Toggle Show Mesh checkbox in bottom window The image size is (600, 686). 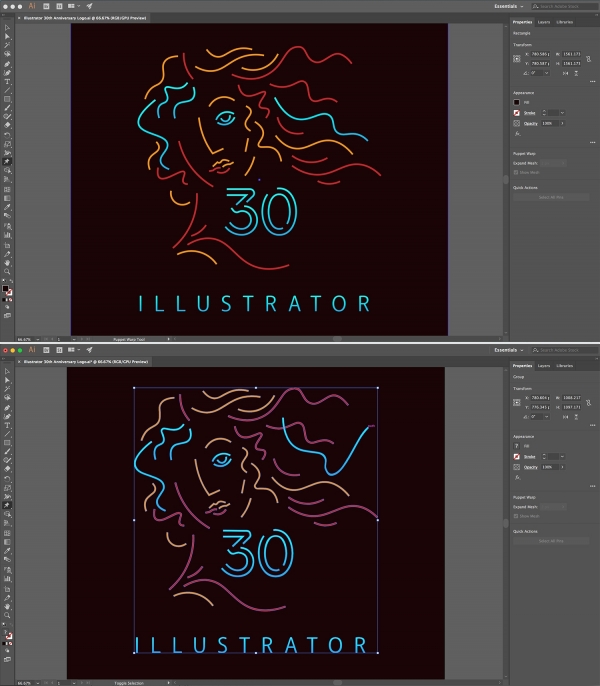(x=516, y=516)
